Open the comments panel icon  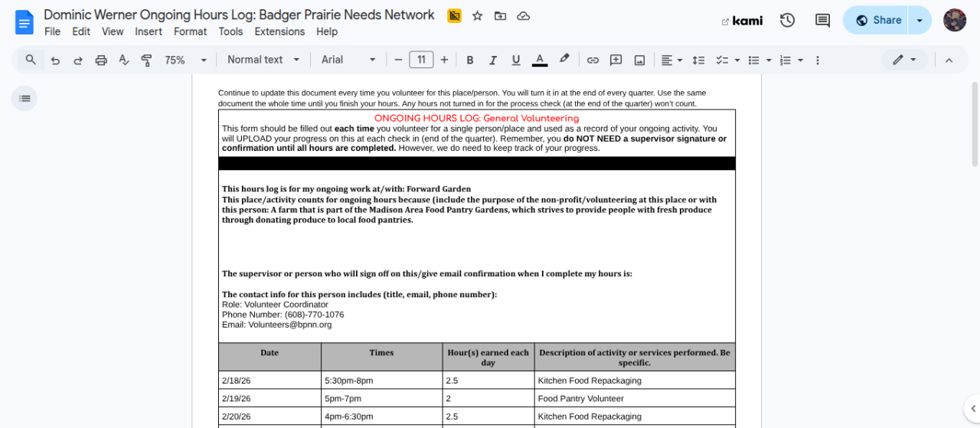[822, 21]
